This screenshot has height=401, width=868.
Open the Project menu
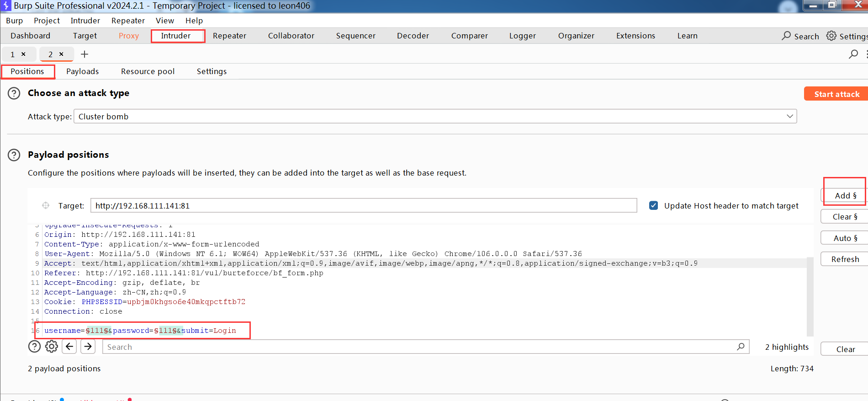point(47,21)
